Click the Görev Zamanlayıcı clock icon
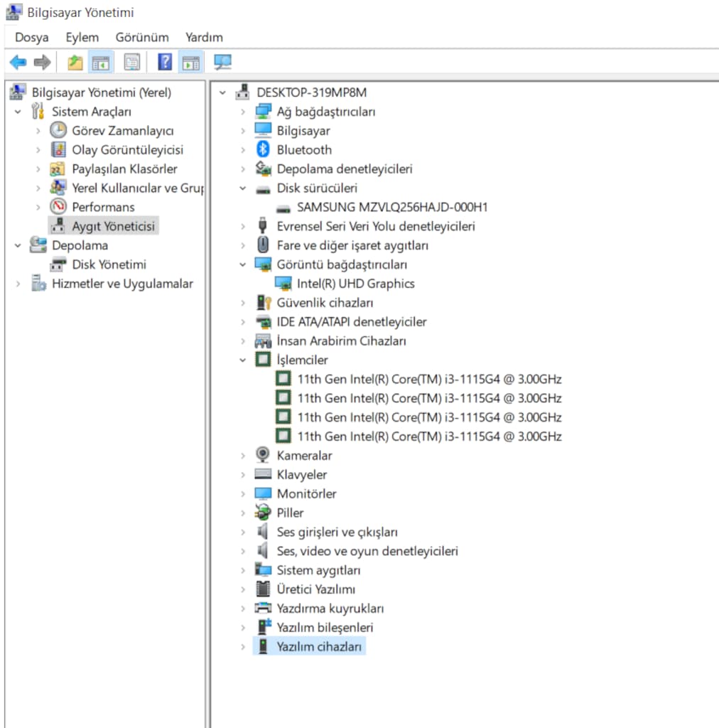 (x=58, y=131)
